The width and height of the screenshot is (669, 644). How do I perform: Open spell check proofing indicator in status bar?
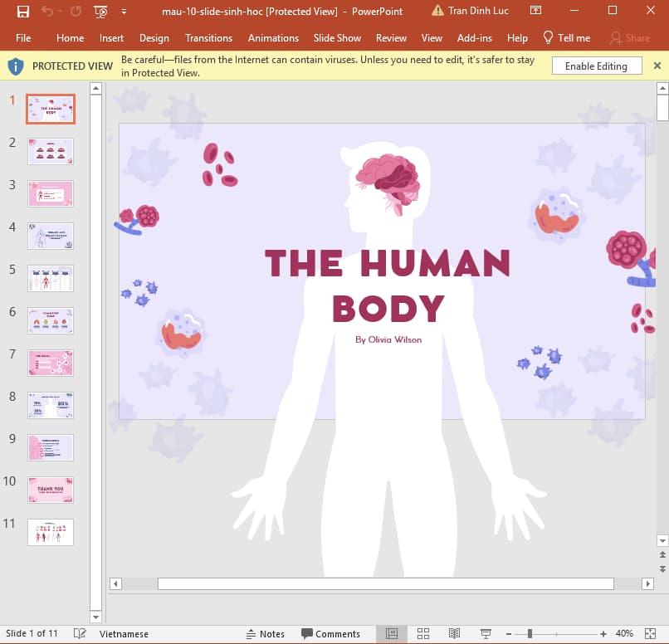[x=79, y=633]
